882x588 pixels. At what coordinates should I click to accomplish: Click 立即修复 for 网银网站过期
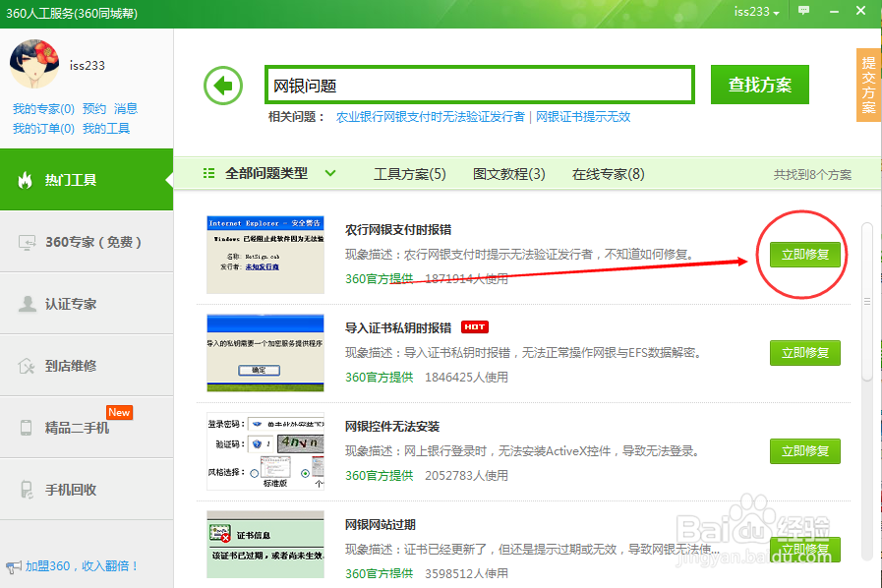(805, 550)
